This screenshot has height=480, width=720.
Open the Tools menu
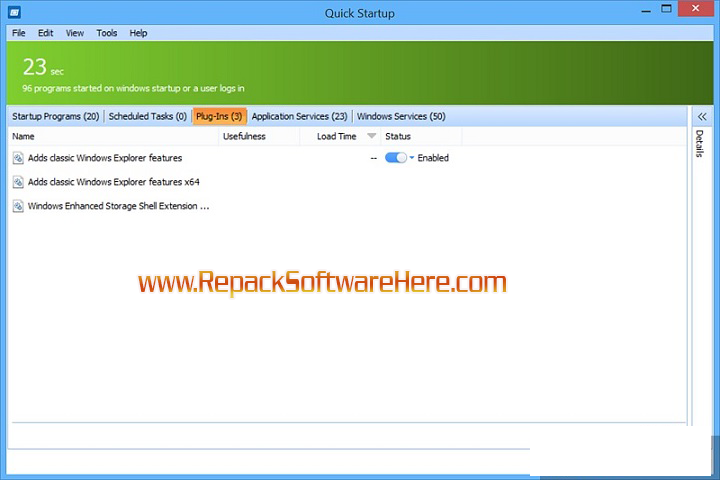(x=107, y=33)
